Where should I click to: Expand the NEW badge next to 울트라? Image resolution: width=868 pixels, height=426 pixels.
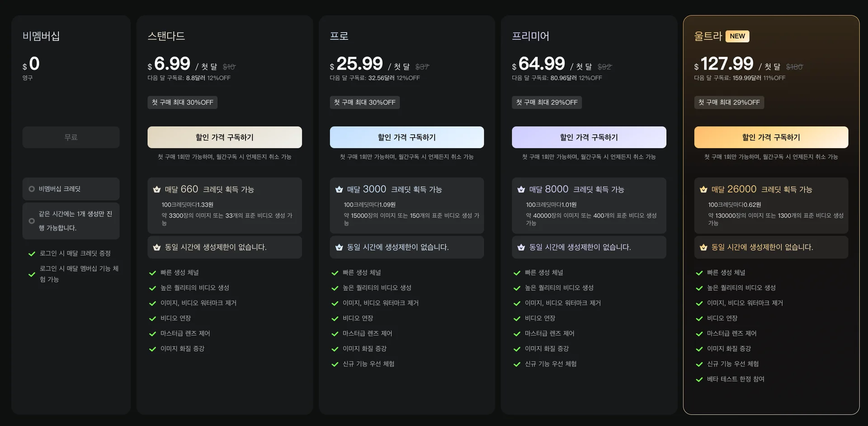coord(737,36)
